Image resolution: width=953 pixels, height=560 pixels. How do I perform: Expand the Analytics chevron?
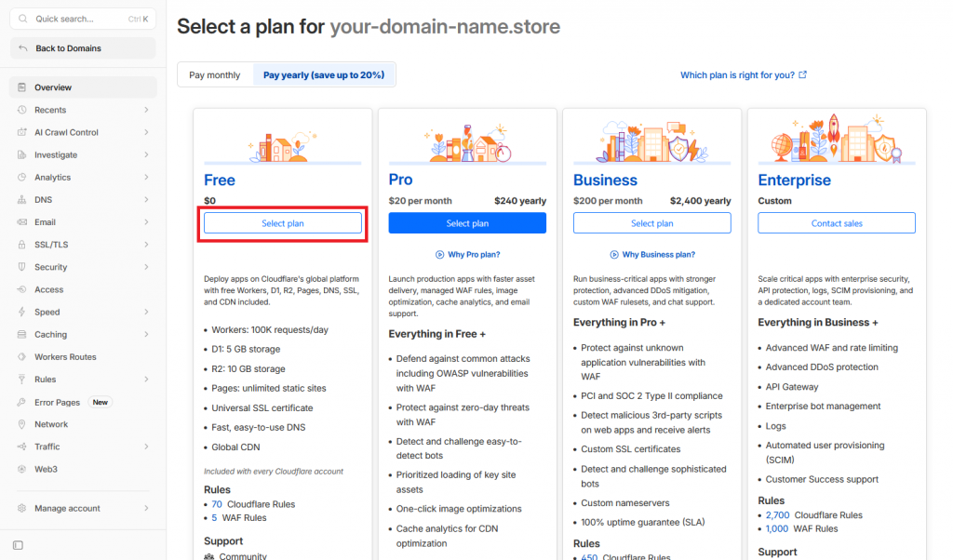(146, 178)
